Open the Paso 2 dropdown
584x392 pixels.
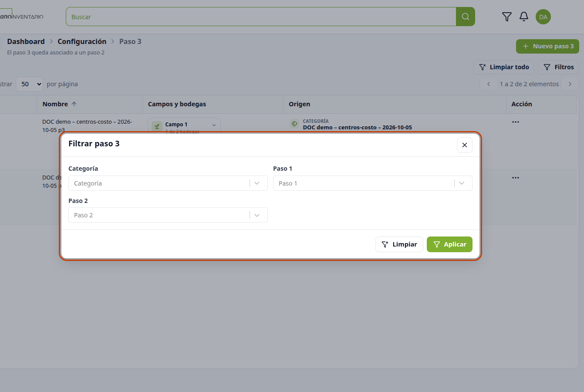(x=168, y=215)
